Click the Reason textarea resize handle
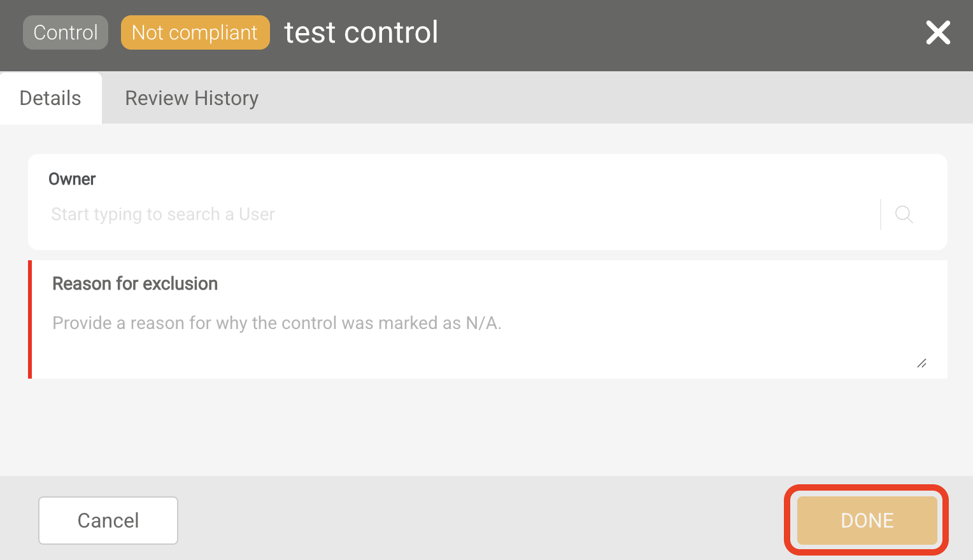The width and height of the screenshot is (973, 560). click(921, 363)
